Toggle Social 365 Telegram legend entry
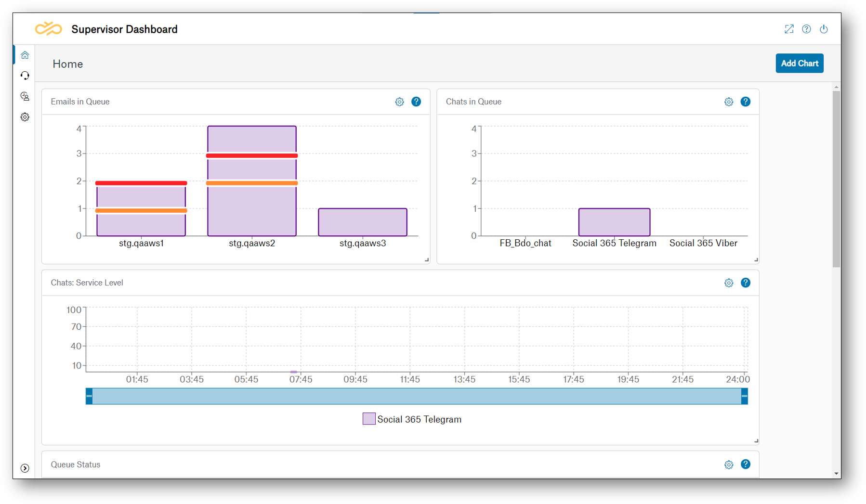Screen dimensions: 866x504 point(412,419)
